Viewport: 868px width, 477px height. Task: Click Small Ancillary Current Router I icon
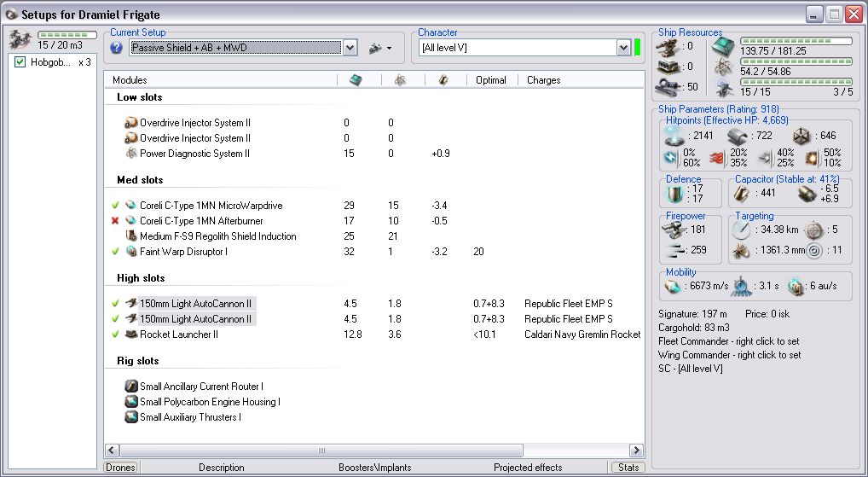pos(130,387)
